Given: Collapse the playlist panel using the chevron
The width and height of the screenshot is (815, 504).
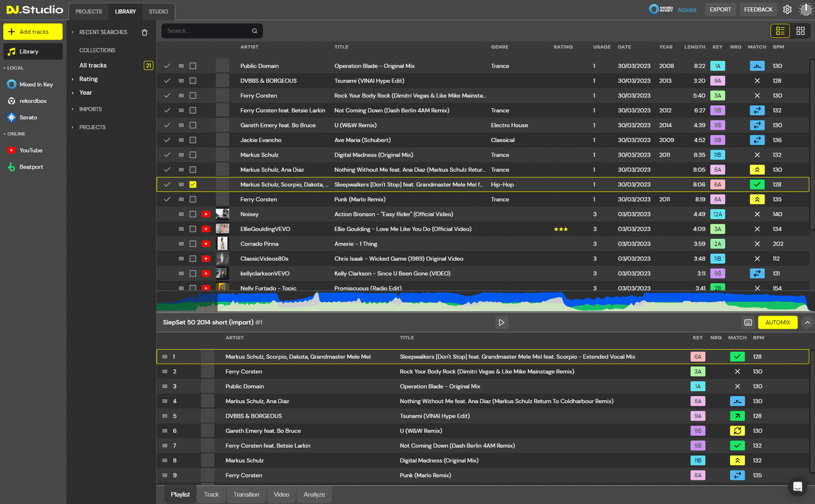Looking at the screenshot, I should coord(807,322).
